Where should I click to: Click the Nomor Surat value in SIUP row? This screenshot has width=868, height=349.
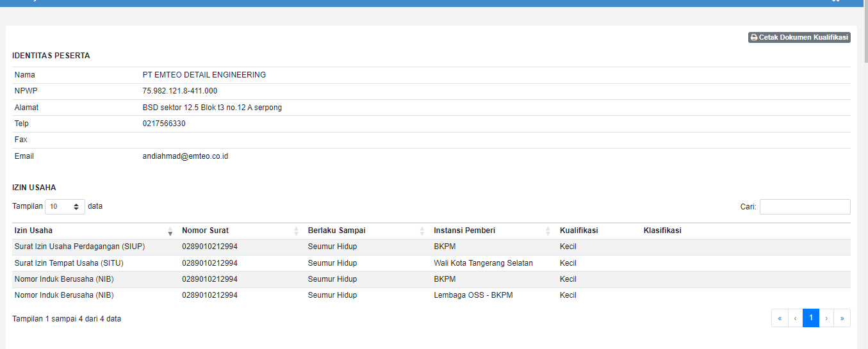pos(209,247)
